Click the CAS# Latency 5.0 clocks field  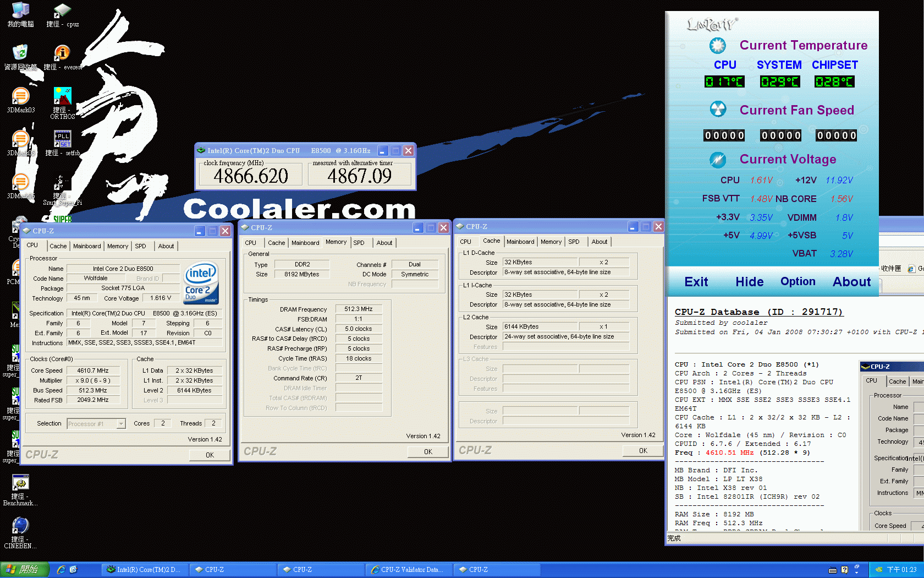point(359,329)
